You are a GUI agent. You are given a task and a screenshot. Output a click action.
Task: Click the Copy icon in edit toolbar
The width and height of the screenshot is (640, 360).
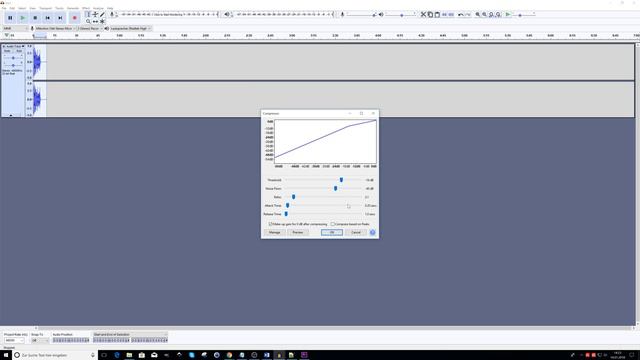tap(430, 14)
